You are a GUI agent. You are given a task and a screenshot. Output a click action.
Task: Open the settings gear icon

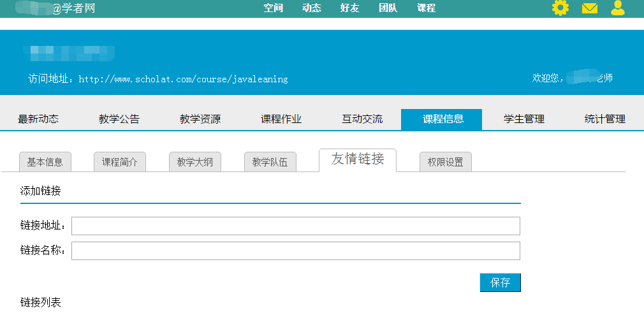pos(560,8)
